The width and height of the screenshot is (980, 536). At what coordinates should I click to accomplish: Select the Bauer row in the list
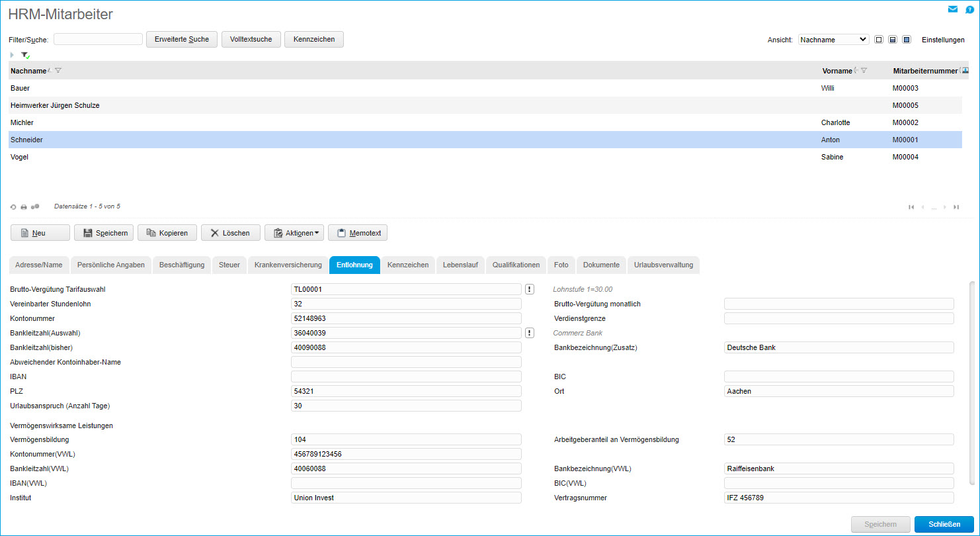click(x=485, y=88)
